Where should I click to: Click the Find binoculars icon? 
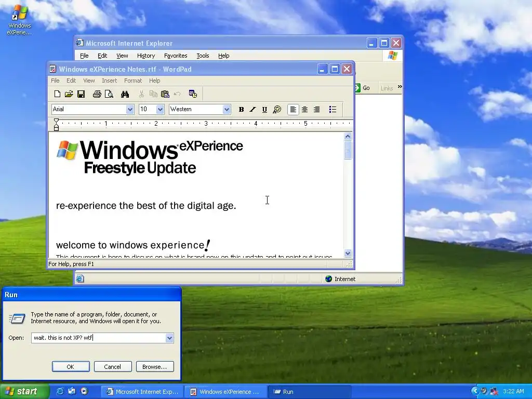125,94
